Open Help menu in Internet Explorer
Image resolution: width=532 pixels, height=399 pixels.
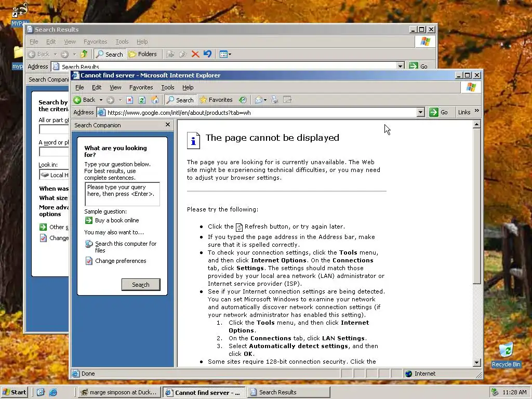coord(188,87)
